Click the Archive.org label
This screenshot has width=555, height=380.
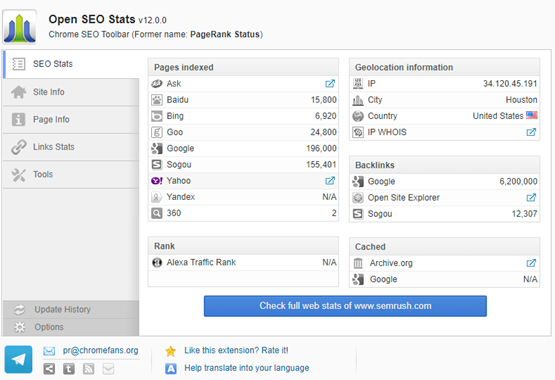[x=391, y=263]
